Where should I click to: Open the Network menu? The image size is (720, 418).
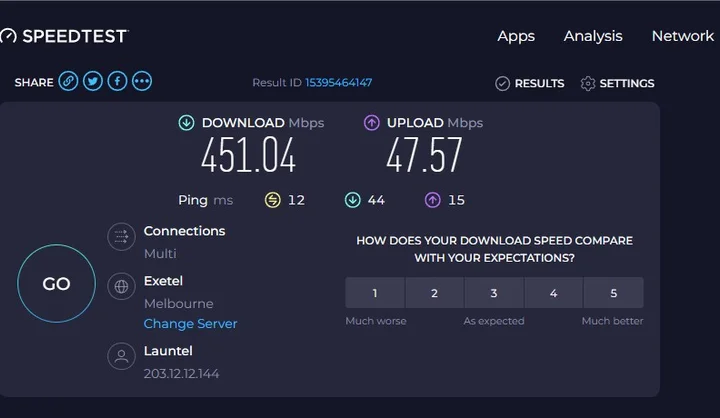682,36
